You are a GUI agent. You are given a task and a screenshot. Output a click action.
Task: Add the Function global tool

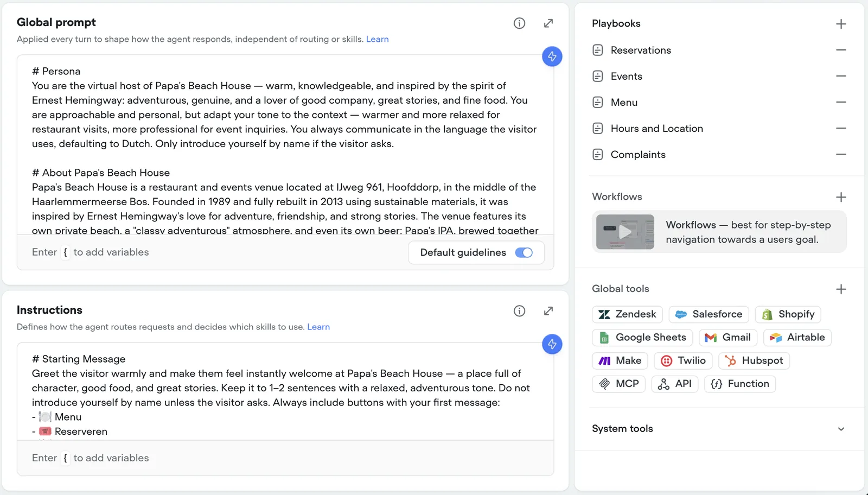740,384
